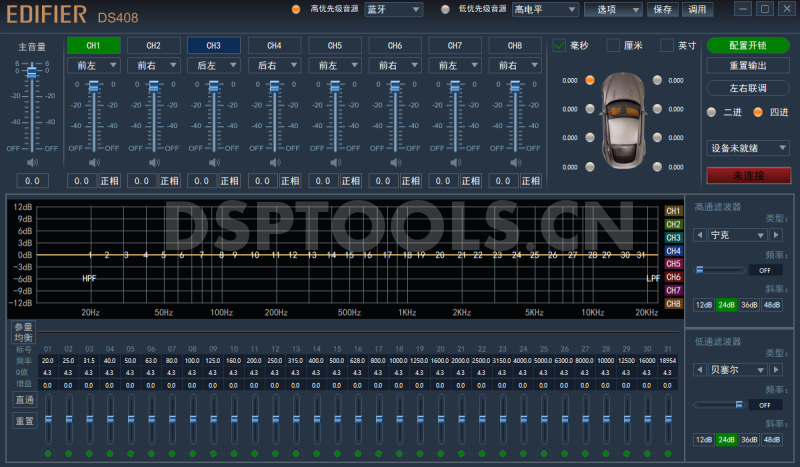800x467 pixels.
Task: Mute CH1 using its speaker icon
Action: tap(94, 162)
